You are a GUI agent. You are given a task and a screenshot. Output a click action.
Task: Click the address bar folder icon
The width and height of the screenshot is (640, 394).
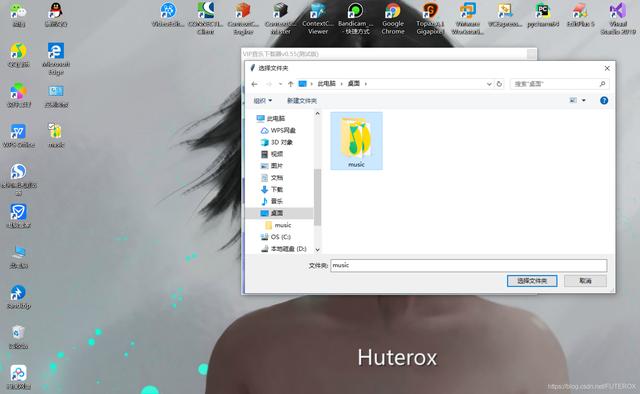tap(302, 84)
